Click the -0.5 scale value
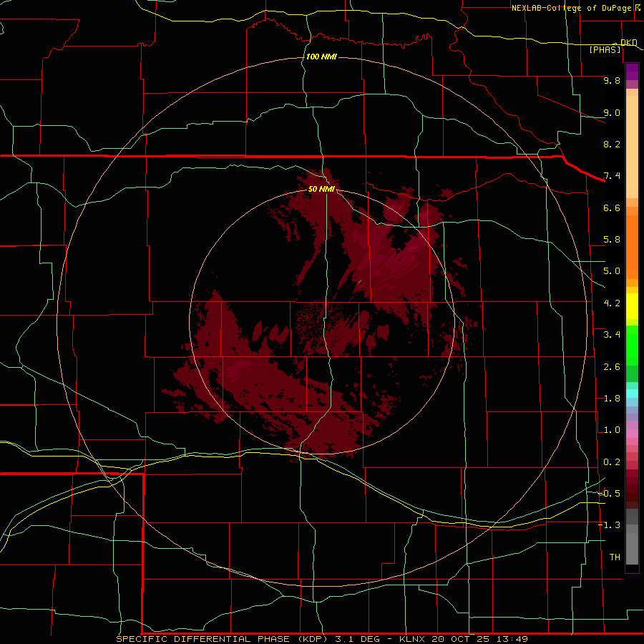The image size is (644, 644). [x=609, y=494]
